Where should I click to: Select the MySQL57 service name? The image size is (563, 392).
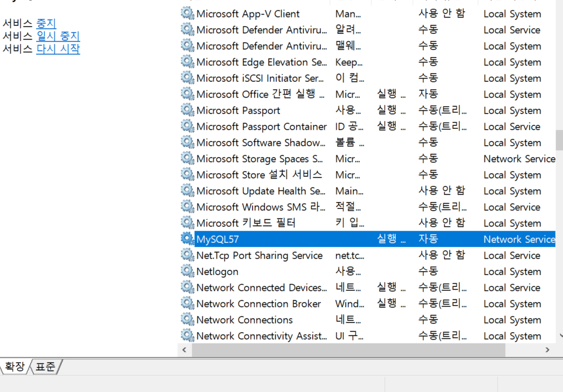click(x=217, y=239)
